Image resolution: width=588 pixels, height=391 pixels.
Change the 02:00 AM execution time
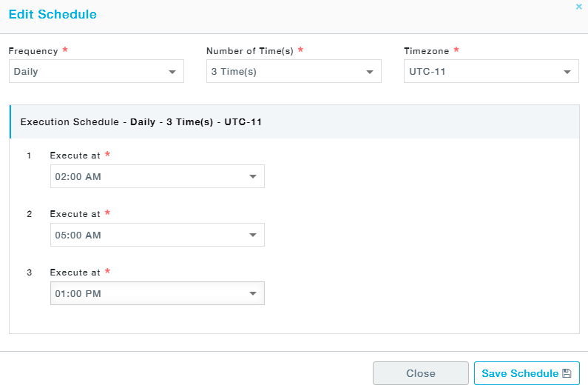[x=158, y=176]
